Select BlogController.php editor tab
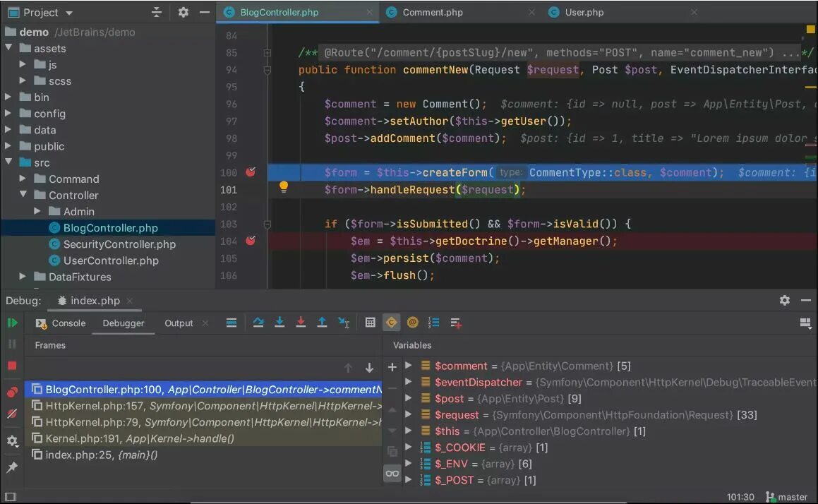818x504 pixels. [x=279, y=12]
